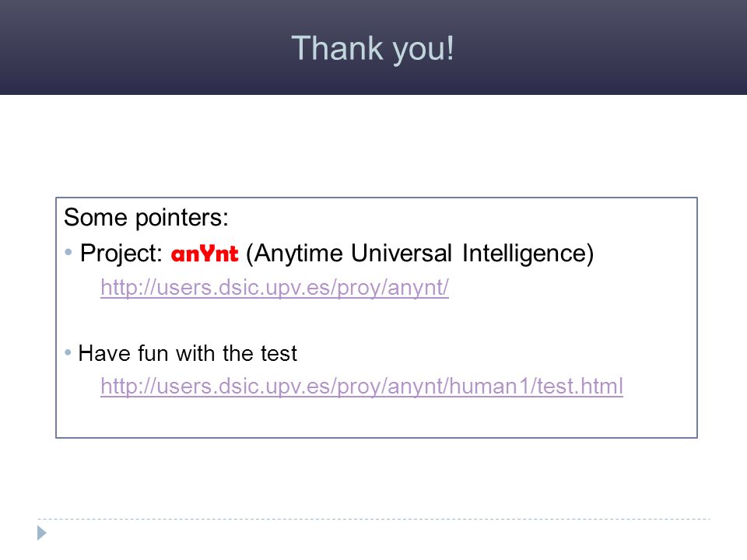
Task: Select the bullet before Have fun
Action: tap(68, 353)
